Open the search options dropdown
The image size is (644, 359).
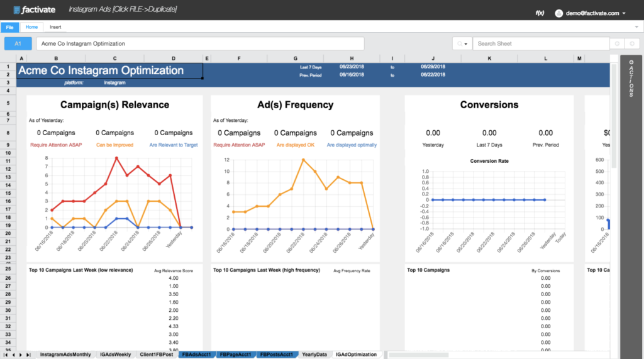click(462, 43)
